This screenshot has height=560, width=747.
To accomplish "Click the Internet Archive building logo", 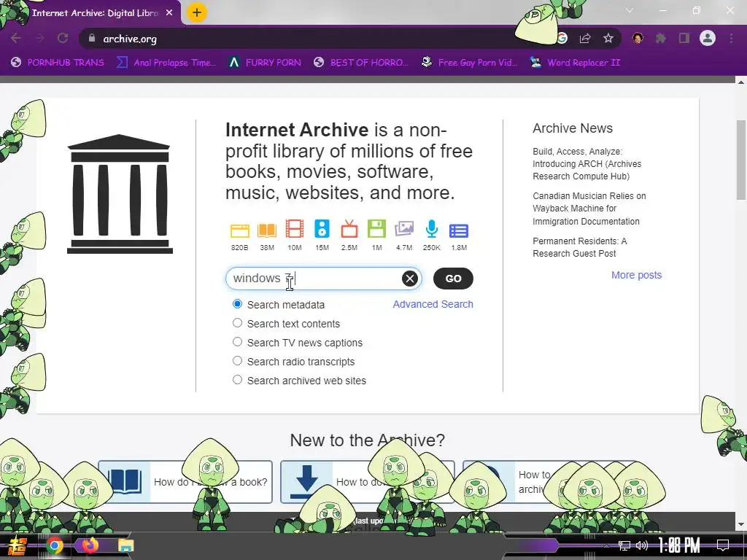I will [120, 194].
